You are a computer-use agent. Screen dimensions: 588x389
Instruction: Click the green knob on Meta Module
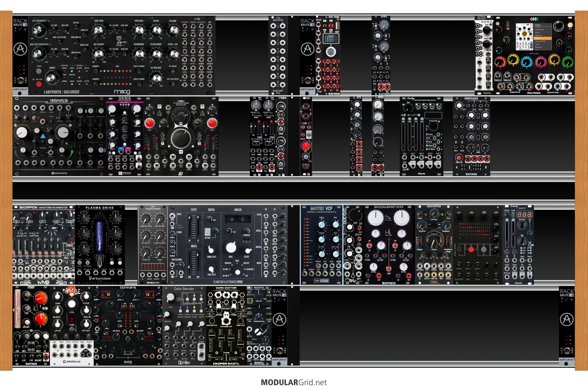[567, 62]
